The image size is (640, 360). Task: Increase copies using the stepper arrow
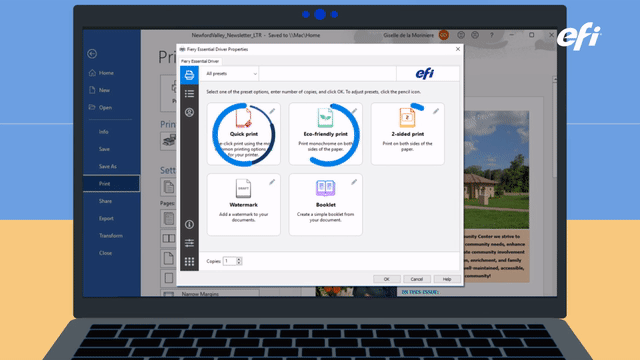(239, 259)
